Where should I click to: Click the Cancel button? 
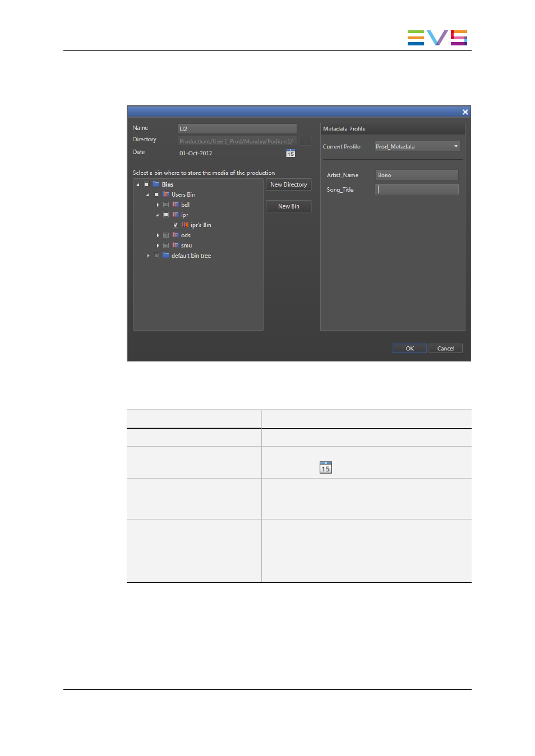coord(446,349)
